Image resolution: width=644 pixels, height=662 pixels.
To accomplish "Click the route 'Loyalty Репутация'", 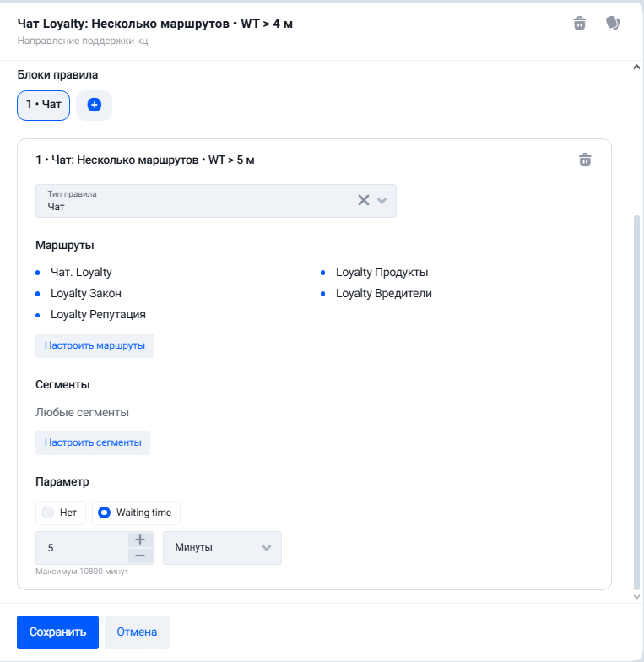I will click(x=98, y=314).
